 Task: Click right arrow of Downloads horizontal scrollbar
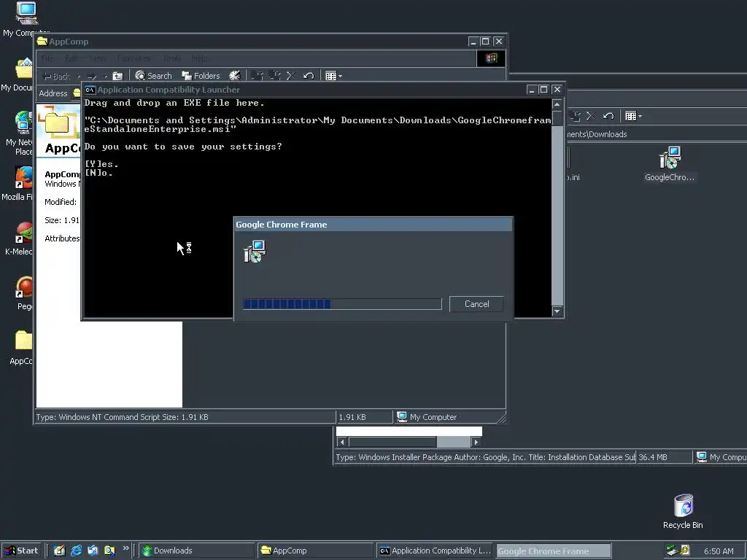tap(476, 442)
